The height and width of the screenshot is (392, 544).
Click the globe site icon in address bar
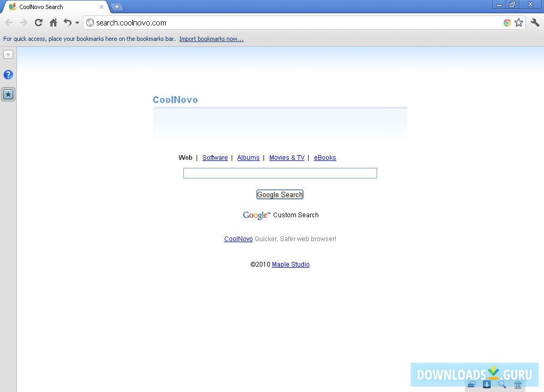coord(90,23)
